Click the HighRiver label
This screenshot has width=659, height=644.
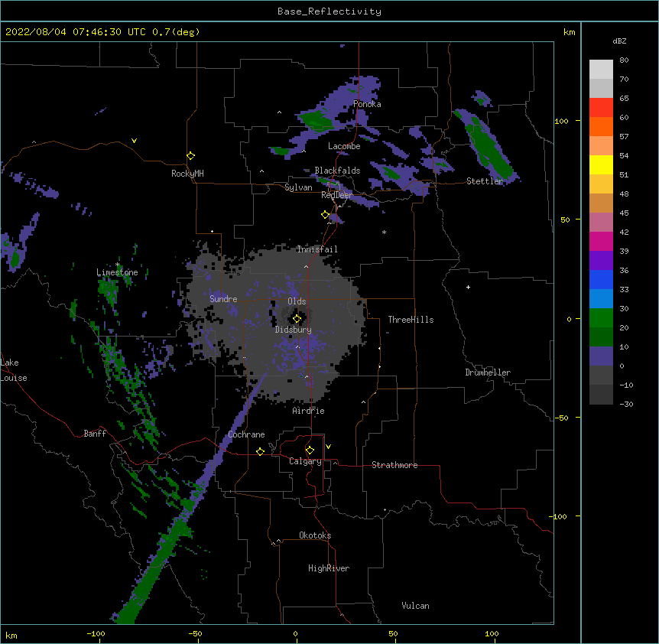[329, 568]
